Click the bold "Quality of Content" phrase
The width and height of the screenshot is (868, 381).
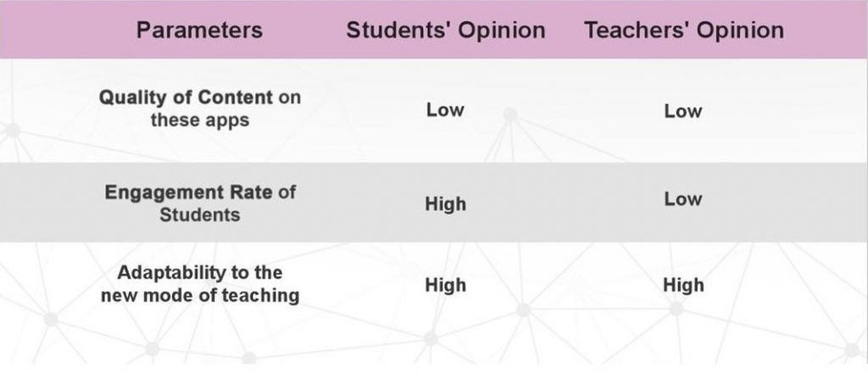186,97
